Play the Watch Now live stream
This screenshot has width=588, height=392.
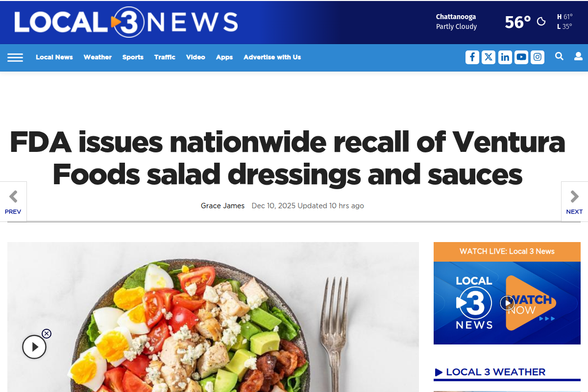click(x=507, y=303)
